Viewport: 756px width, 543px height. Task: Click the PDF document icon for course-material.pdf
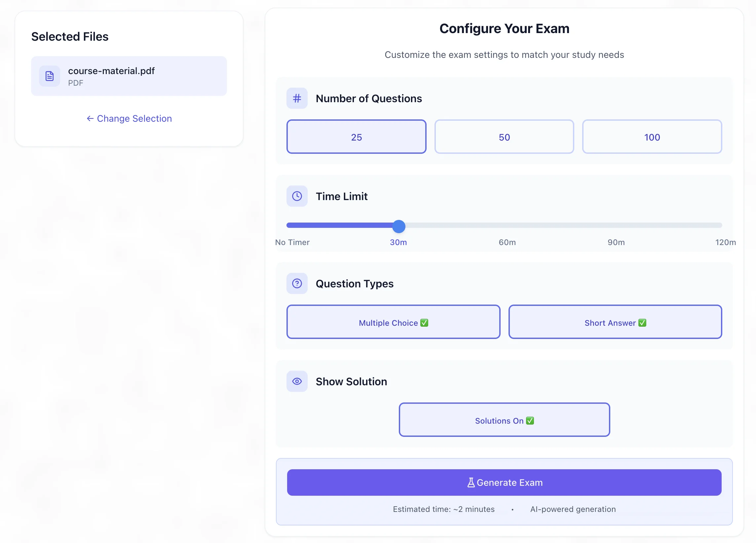(49, 76)
